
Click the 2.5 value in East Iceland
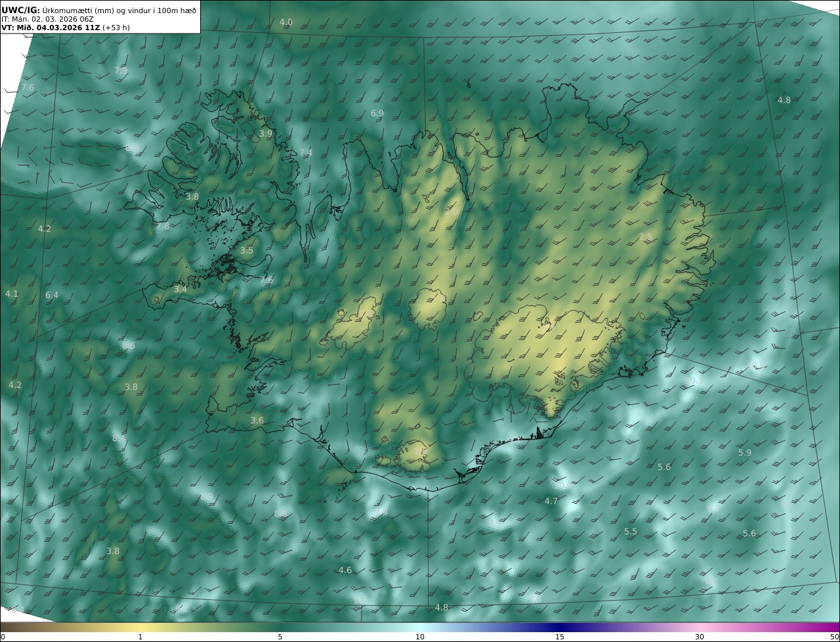click(646, 236)
